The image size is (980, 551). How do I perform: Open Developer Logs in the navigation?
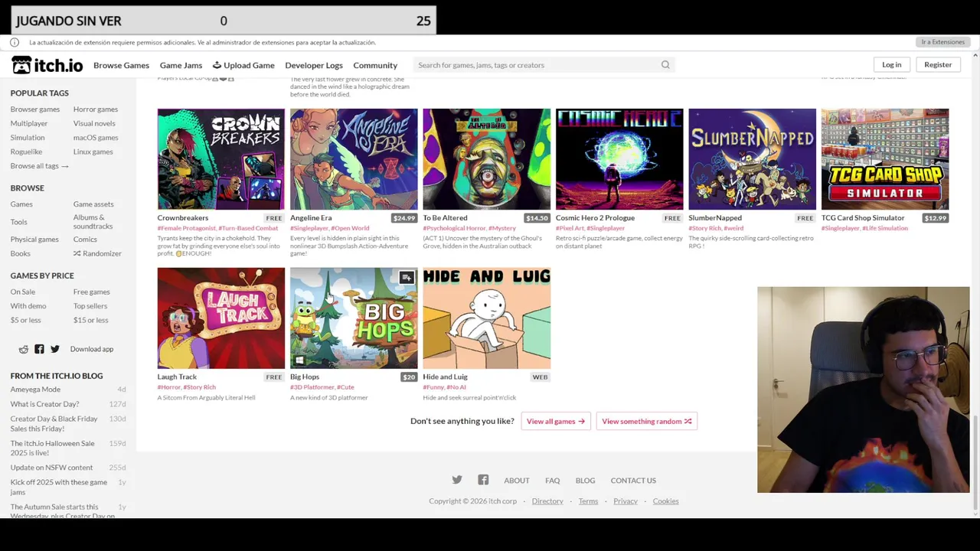point(314,65)
